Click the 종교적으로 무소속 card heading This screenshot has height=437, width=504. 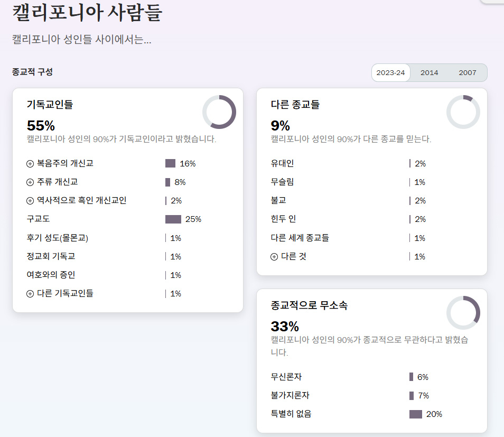tap(309, 305)
